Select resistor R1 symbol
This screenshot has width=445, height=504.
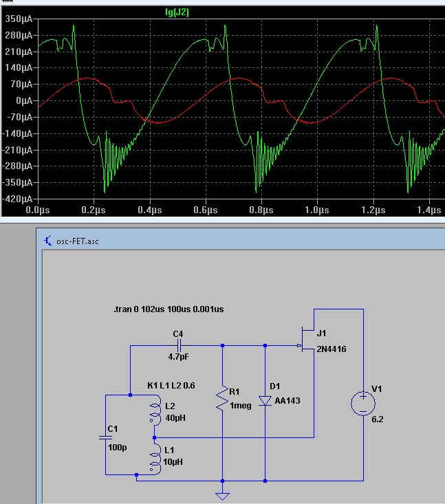222,397
